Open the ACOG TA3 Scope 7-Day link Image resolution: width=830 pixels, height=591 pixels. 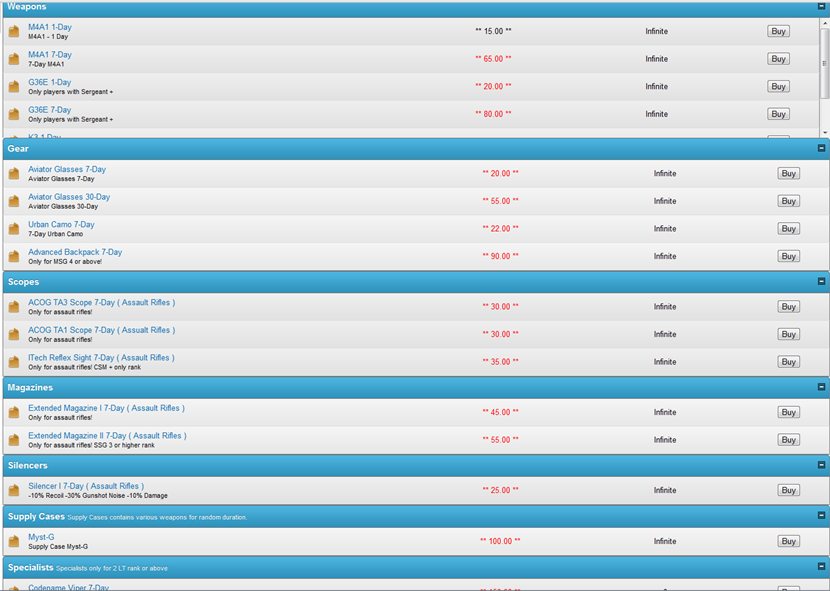click(x=101, y=302)
